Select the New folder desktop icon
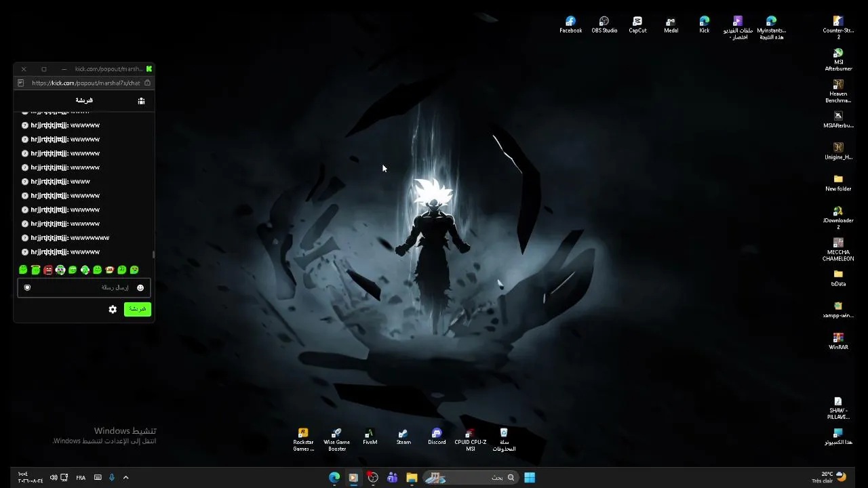The image size is (868, 488). pyautogui.click(x=838, y=184)
